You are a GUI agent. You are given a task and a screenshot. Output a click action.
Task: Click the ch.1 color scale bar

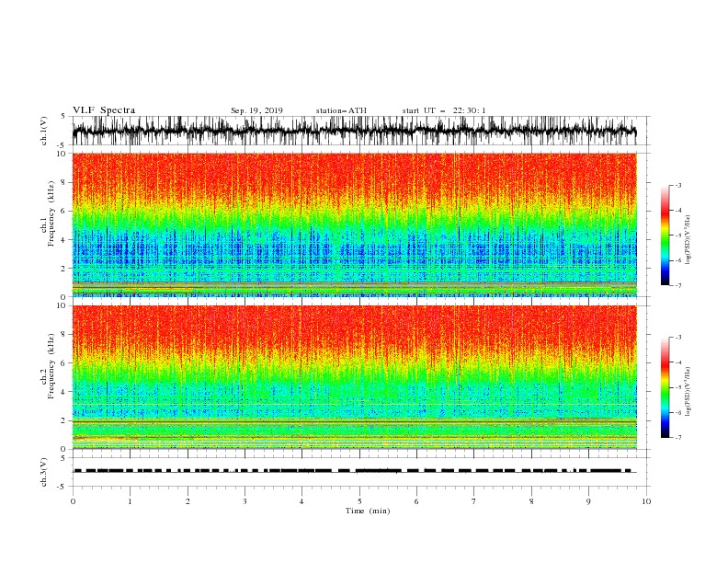(x=665, y=236)
